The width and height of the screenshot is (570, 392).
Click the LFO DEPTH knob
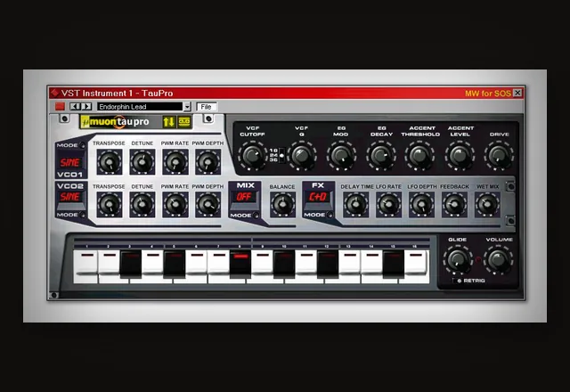(x=421, y=204)
